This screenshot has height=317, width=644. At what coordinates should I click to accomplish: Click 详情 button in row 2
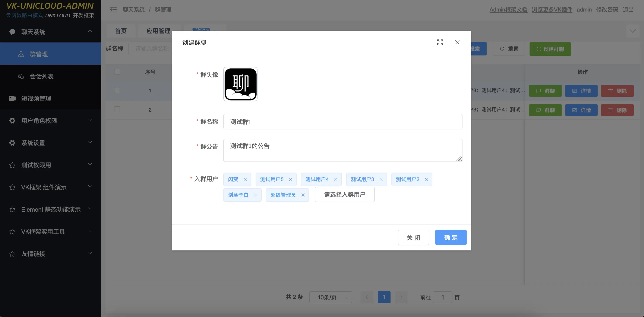[x=581, y=110]
